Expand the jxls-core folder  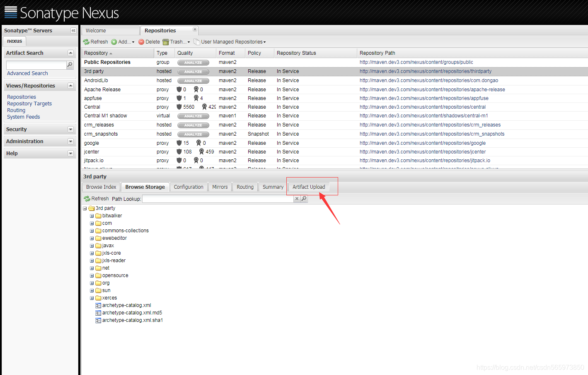[x=92, y=253]
